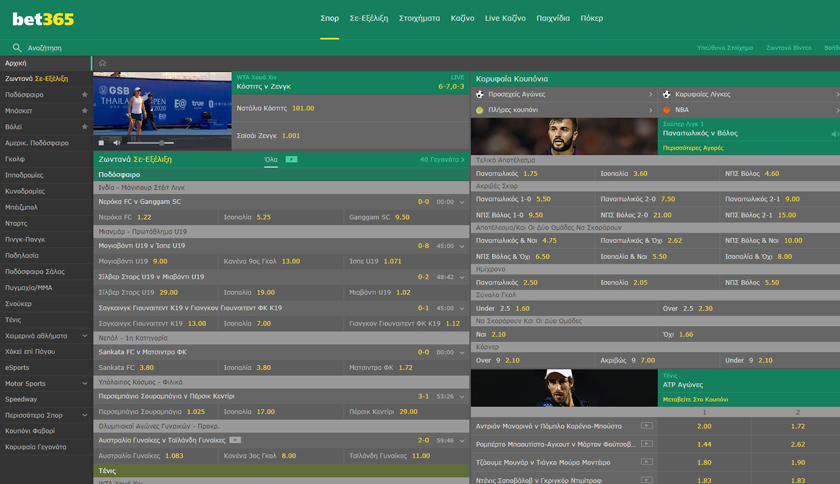Screen dimensions: 840x484
Task: Click Περισσότερες Αγορές link
Action: click(693, 148)
